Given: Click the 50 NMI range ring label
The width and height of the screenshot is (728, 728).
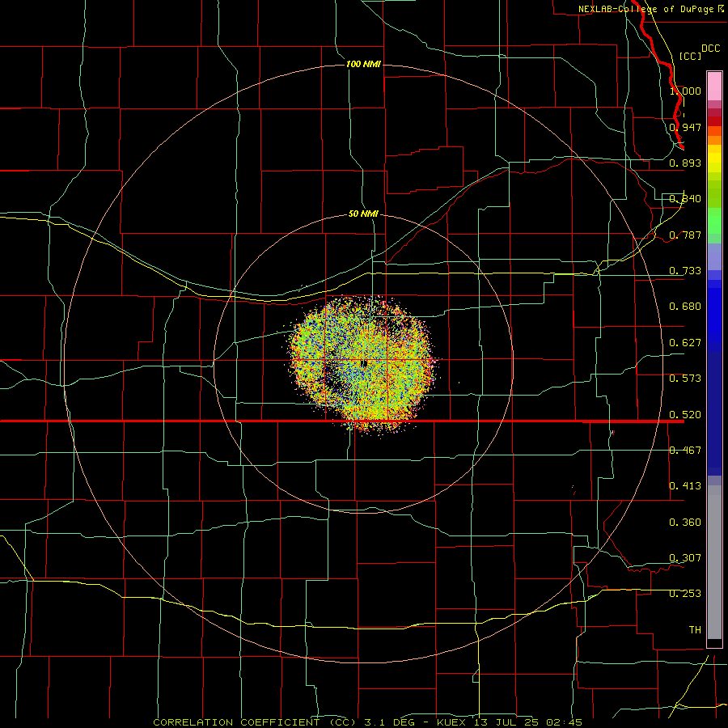Looking at the screenshot, I should click(x=363, y=214).
